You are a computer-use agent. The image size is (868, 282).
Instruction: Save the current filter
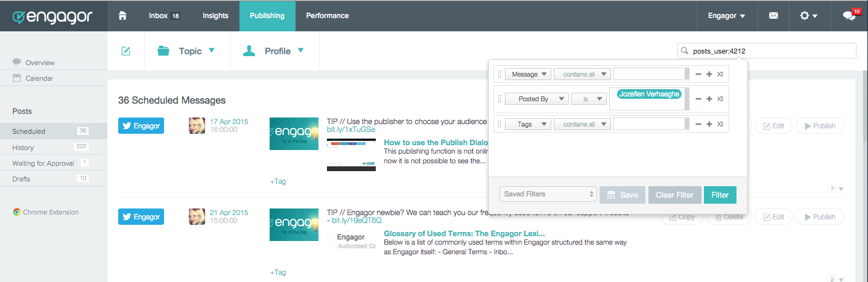[x=622, y=195]
